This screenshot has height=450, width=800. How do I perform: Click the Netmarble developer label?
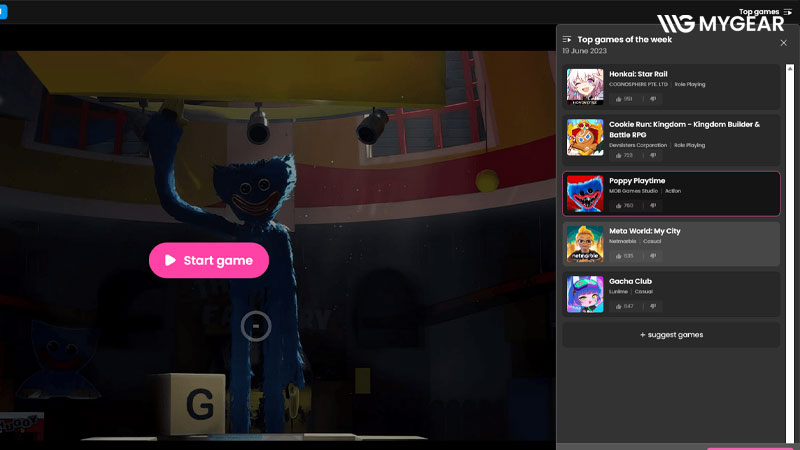click(x=622, y=241)
